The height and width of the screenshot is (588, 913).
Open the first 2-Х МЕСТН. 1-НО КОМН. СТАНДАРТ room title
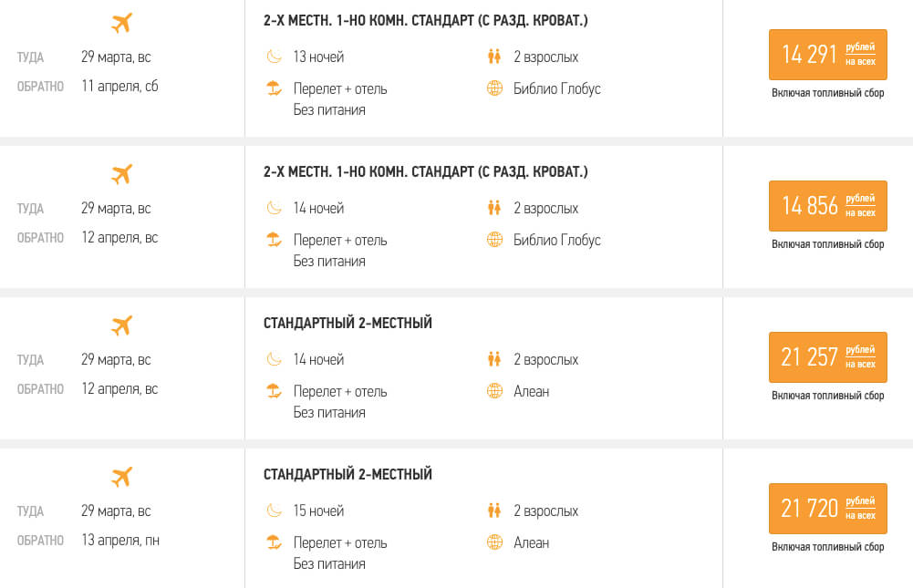(x=426, y=20)
